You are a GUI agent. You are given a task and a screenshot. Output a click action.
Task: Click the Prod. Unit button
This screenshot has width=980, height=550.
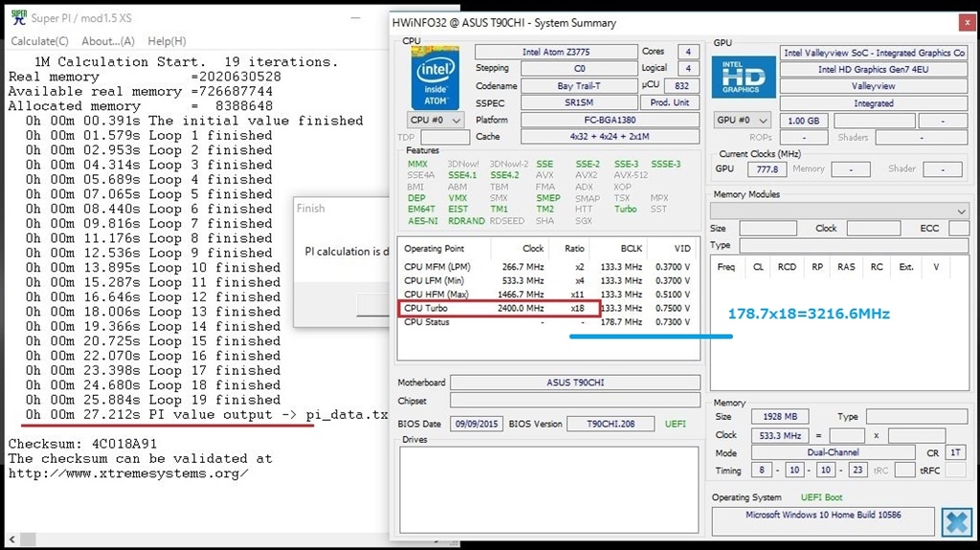pos(669,102)
